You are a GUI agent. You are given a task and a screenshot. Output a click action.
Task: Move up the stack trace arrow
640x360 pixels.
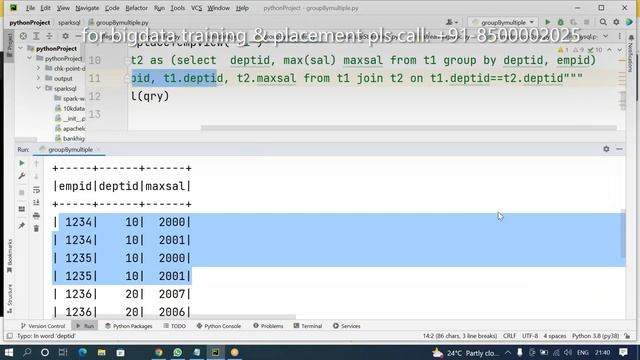(36, 163)
